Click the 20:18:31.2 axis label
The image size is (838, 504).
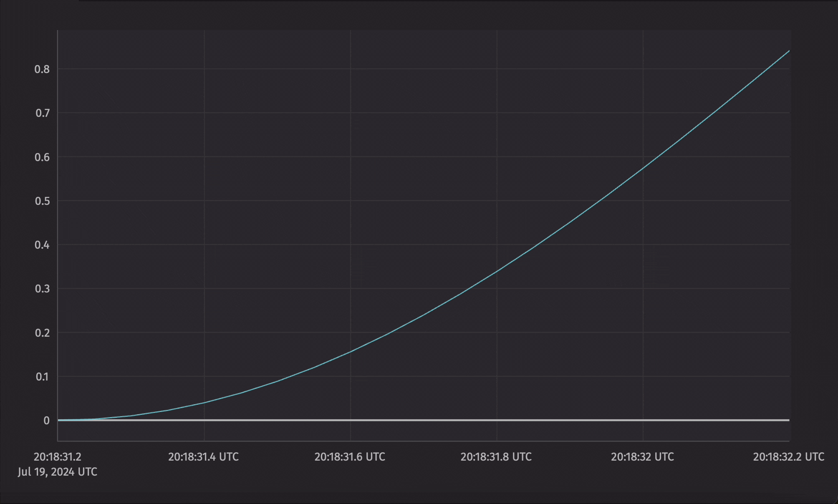(58, 457)
